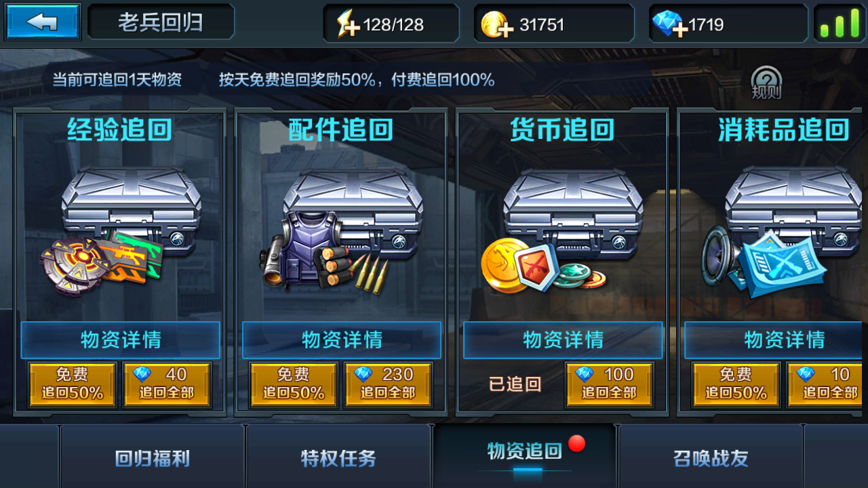Tap the diamond plus icon
Image resolution: width=868 pixels, height=488 pixels.
pos(669,25)
